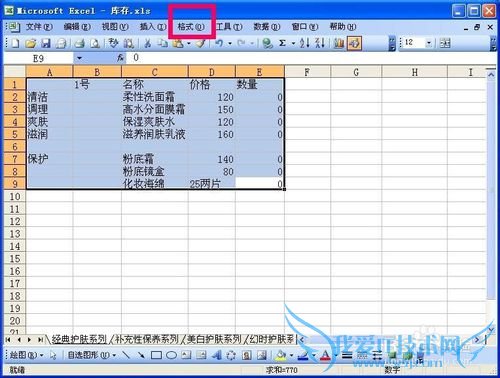Open the 格式 menu
This screenshot has width=500, height=378.
point(191,26)
